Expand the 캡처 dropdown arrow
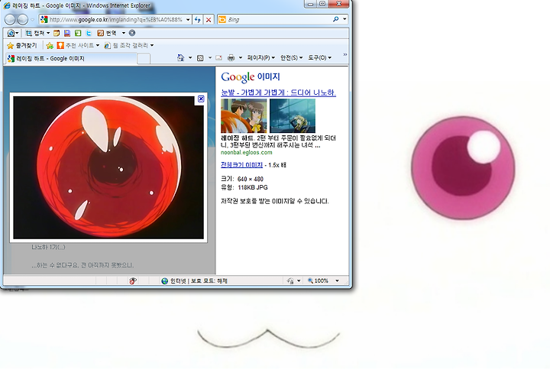This screenshot has width=550, height=392. pos(48,33)
